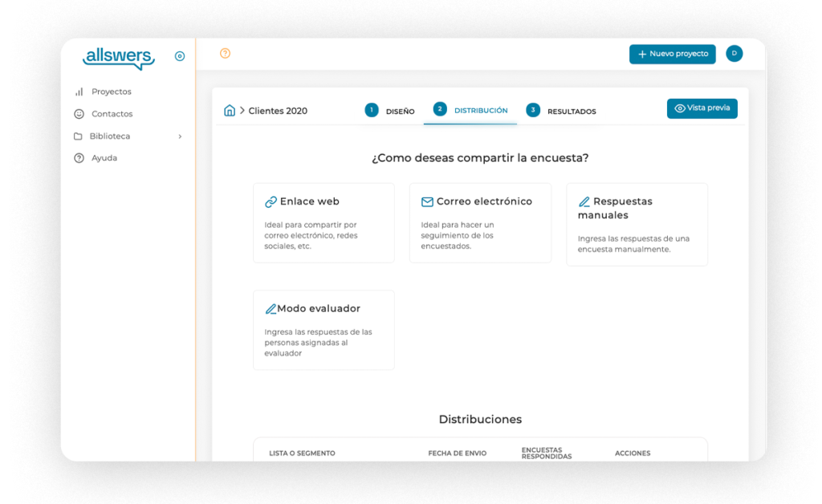Screen dimensions: 822x504
Task: Click the Respuestas manuales pencil icon
Action: coord(584,201)
